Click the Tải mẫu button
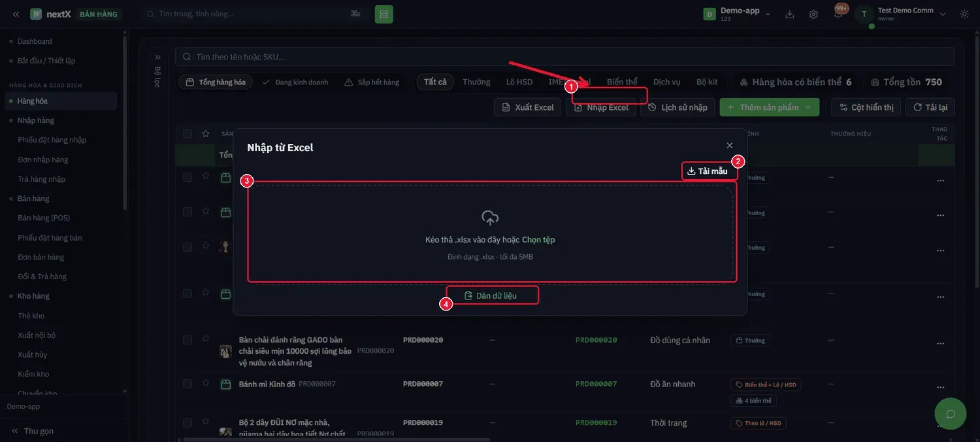The image size is (980, 442). (708, 171)
